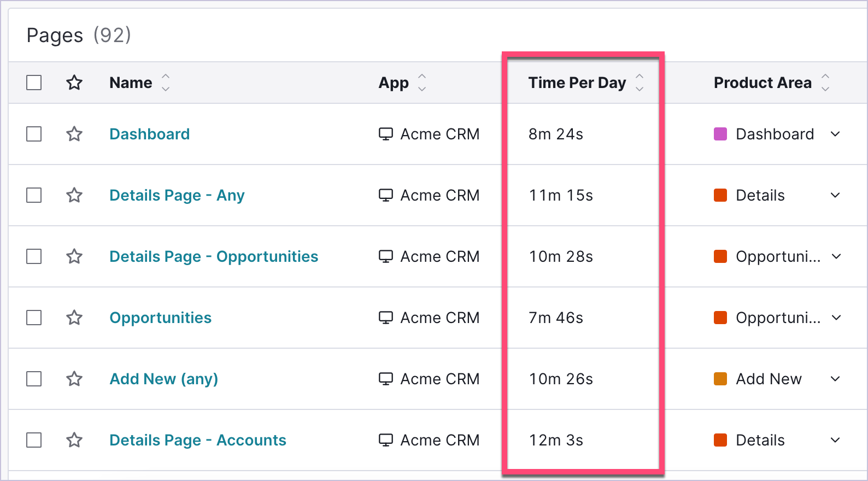
Task: Sort pages using the Name column arrows
Action: click(166, 83)
